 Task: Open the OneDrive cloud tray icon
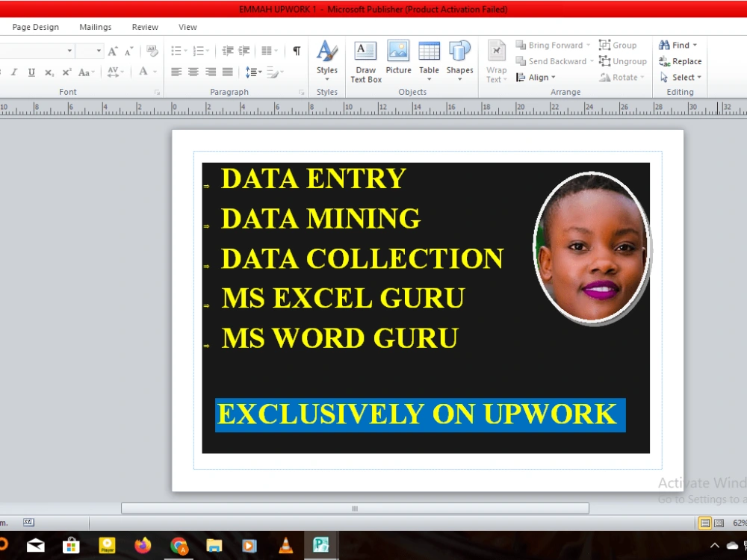[732, 546]
